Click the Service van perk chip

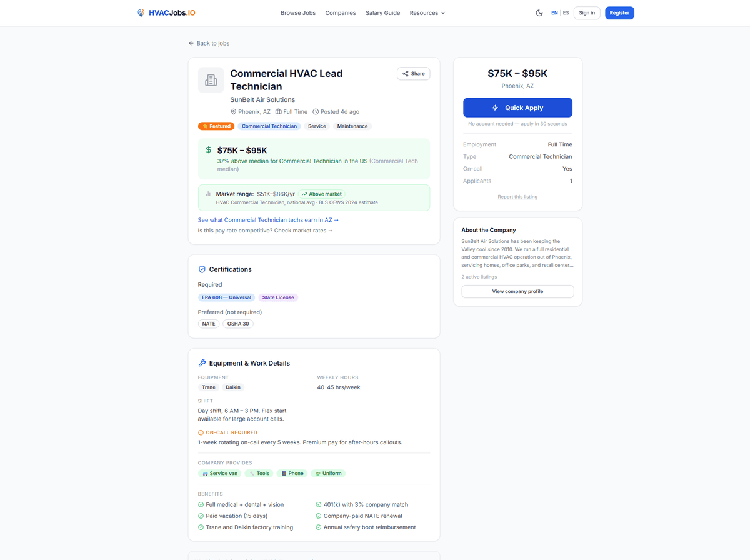(x=220, y=474)
